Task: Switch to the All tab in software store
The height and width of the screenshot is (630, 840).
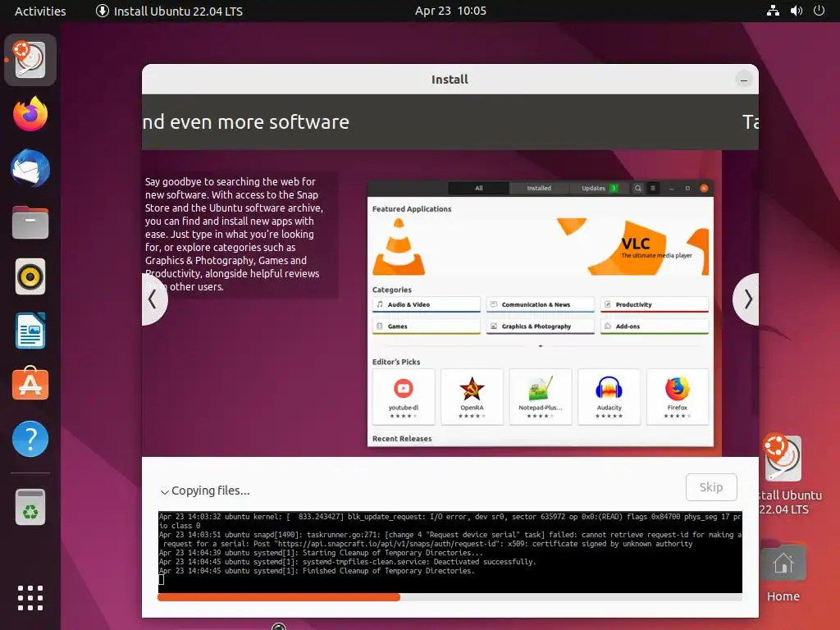Action: click(479, 188)
